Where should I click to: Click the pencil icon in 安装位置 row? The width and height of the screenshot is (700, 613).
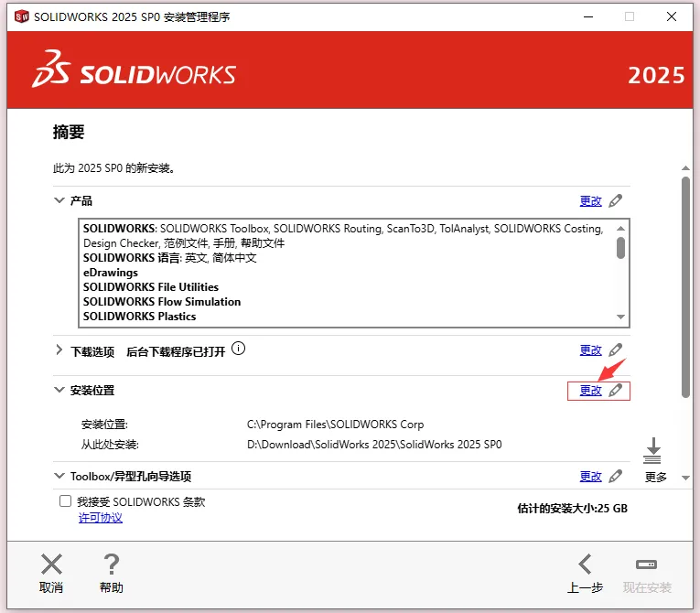[616, 390]
